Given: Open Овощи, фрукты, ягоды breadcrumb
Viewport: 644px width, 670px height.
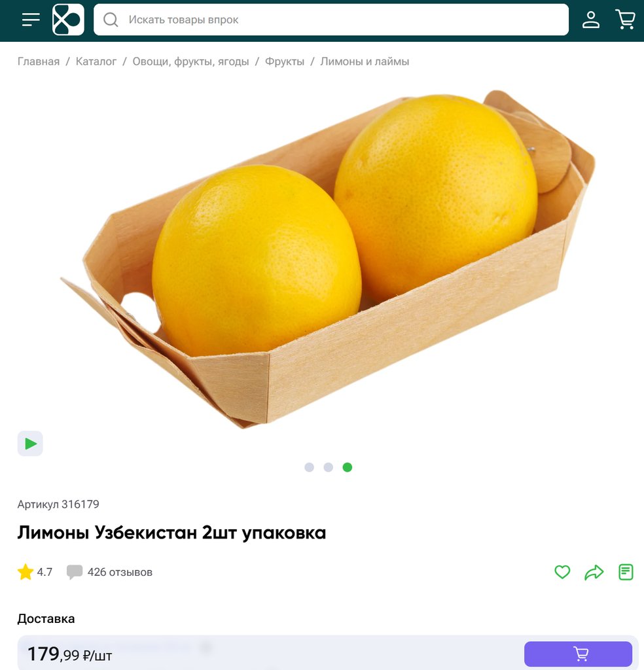Looking at the screenshot, I should tap(190, 62).
